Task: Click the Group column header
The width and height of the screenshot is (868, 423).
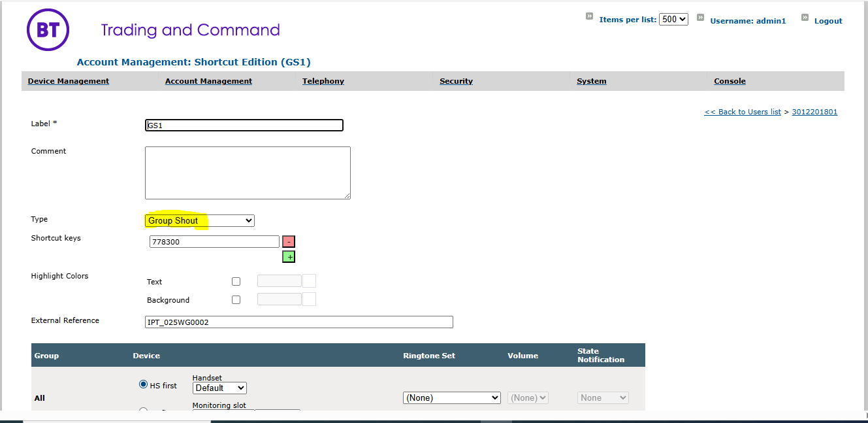Action: click(x=46, y=356)
